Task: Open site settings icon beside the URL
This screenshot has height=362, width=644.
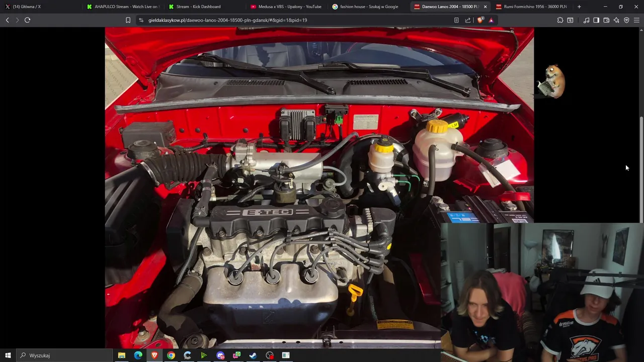Action: (x=141, y=20)
